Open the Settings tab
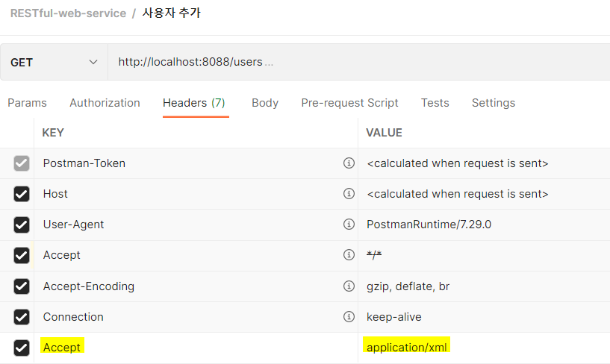The image size is (610, 364). click(494, 103)
